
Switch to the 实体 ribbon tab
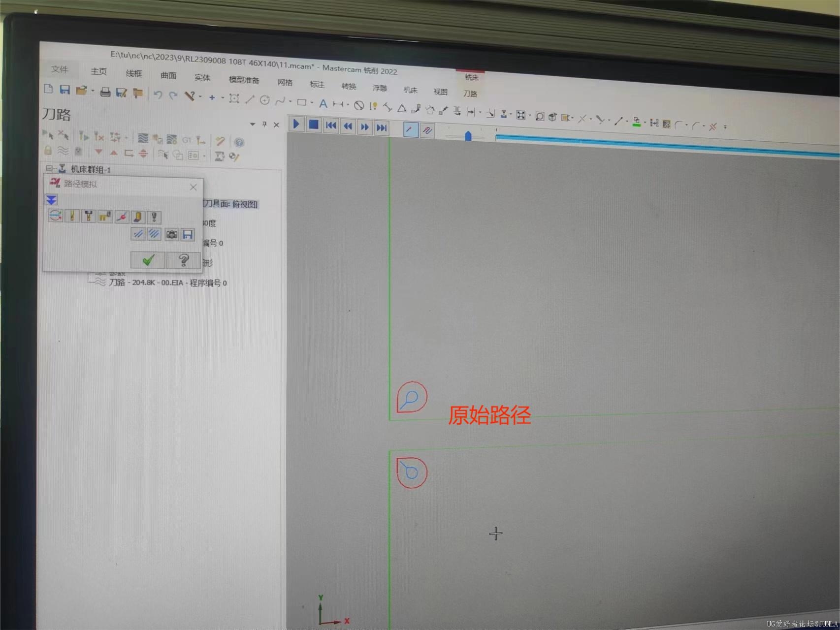coord(202,77)
